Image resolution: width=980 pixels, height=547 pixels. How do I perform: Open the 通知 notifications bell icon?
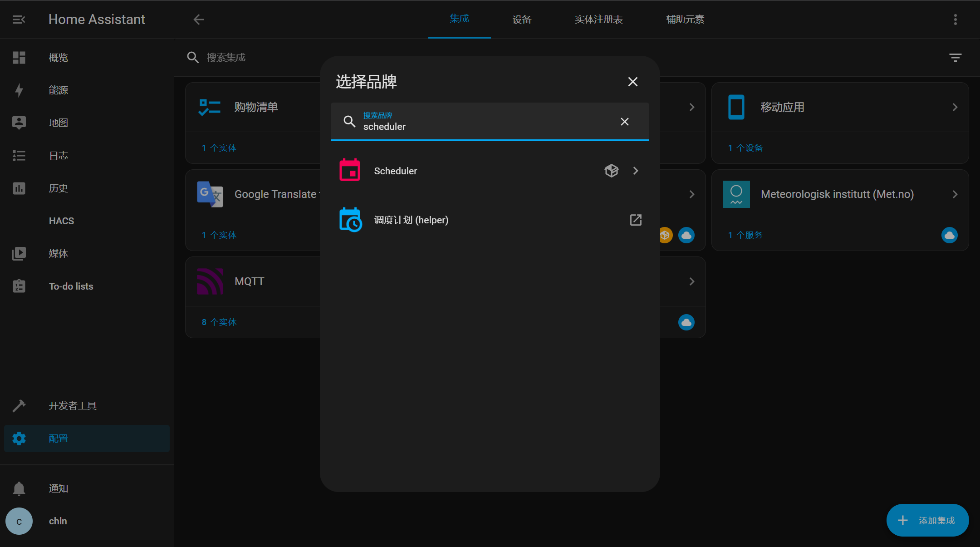click(19, 488)
